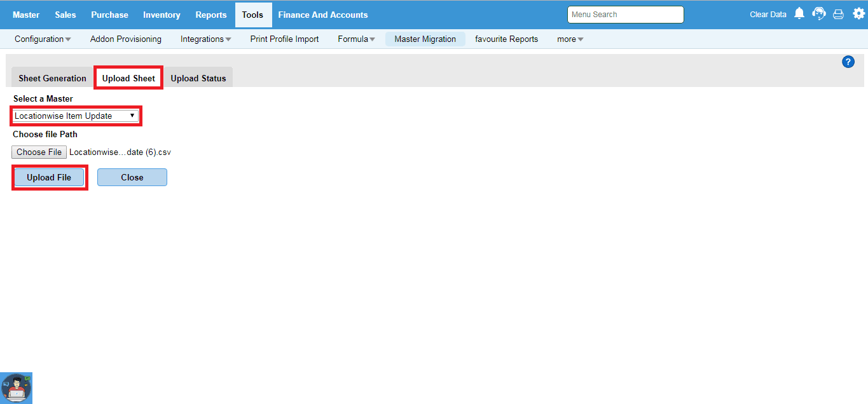Open Addon Provisioning

click(x=126, y=39)
